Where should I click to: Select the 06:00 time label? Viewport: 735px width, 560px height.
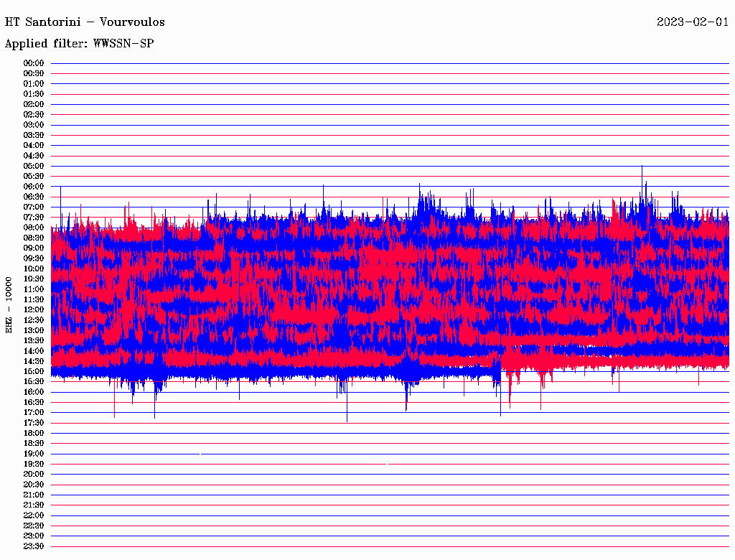[34, 187]
